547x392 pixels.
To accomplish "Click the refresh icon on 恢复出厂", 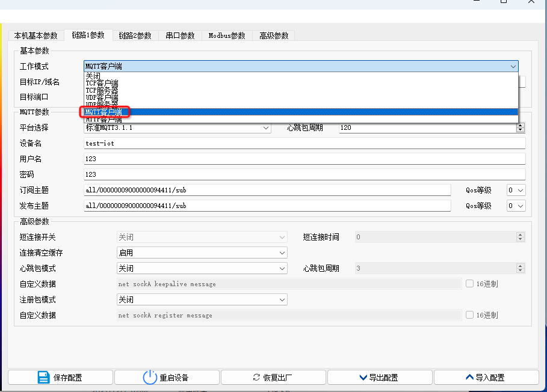I will (x=256, y=377).
